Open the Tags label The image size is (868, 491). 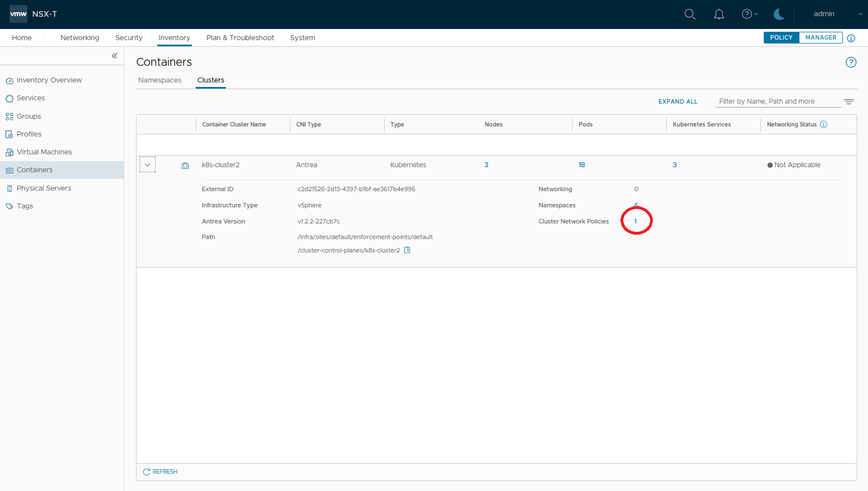click(25, 206)
